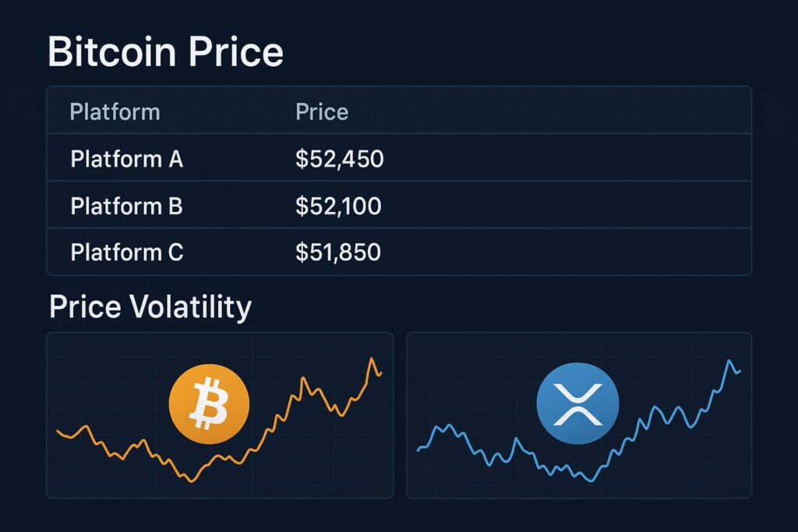Click the blue XRP logo icon
798x532 pixels.
click(x=577, y=405)
